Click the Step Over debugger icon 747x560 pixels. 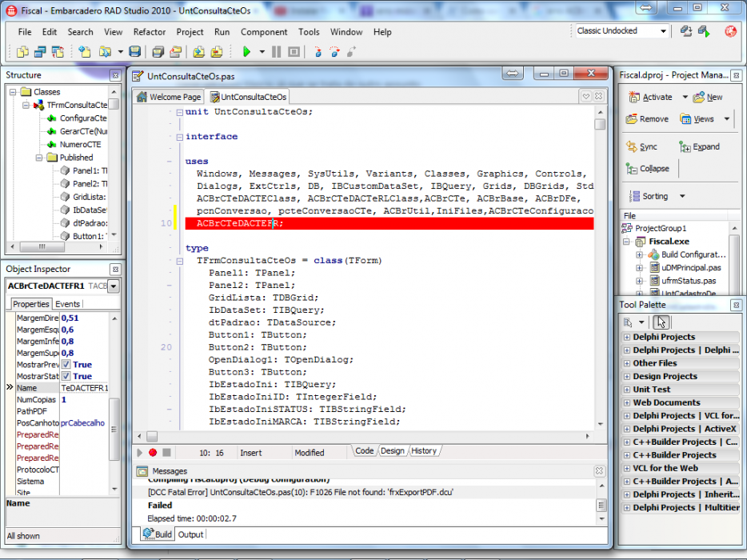coord(335,51)
